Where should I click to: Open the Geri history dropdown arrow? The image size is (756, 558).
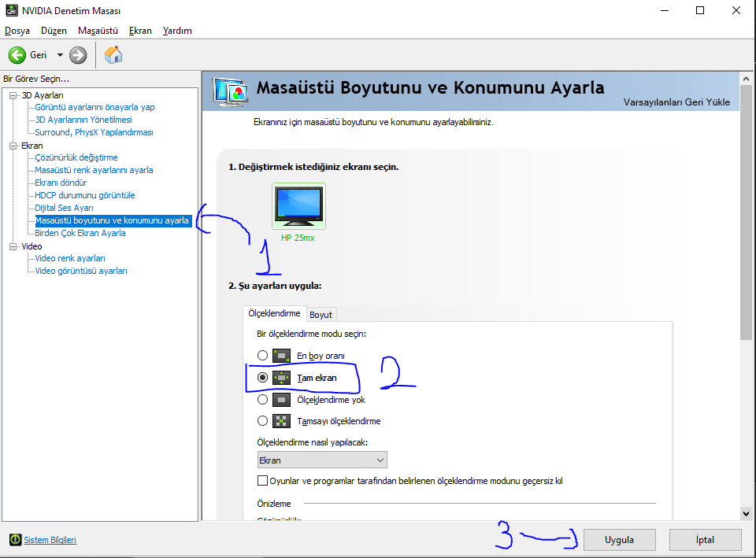click(x=61, y=55)
